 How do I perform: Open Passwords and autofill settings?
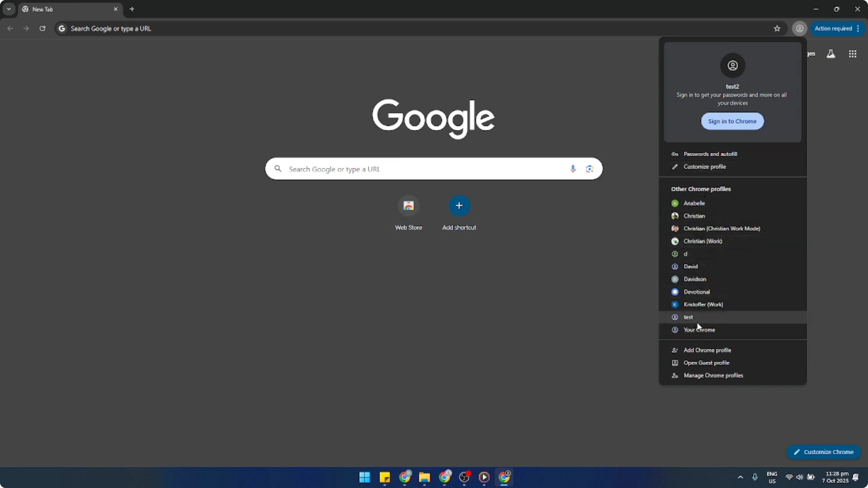[x=710, y=153]
